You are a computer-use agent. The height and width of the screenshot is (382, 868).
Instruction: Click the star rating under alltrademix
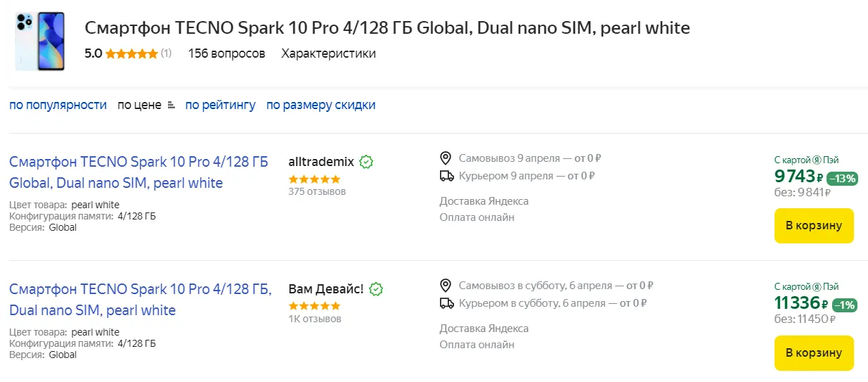314,179
